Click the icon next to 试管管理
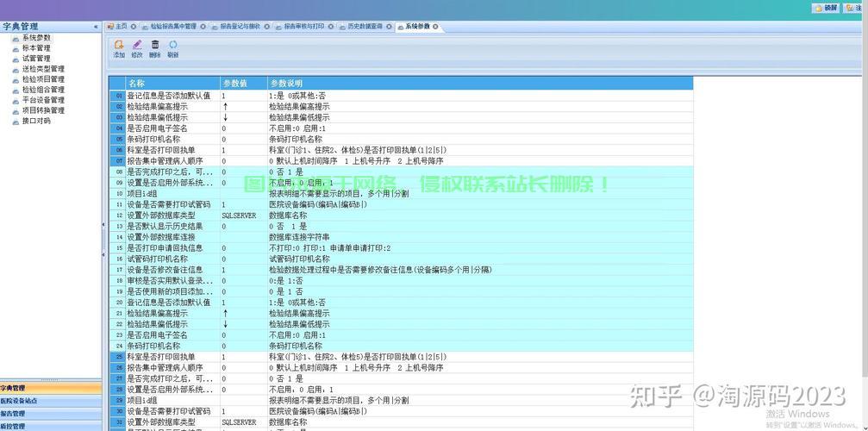 (16, 59)
